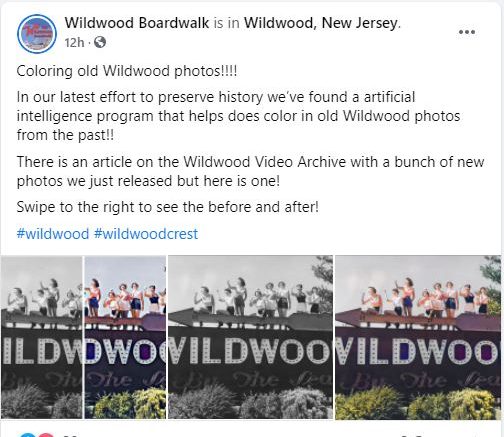The image size is (504, 437).
Task: Open the Wildwood, New Jersey location link
Action: point(321,23)
